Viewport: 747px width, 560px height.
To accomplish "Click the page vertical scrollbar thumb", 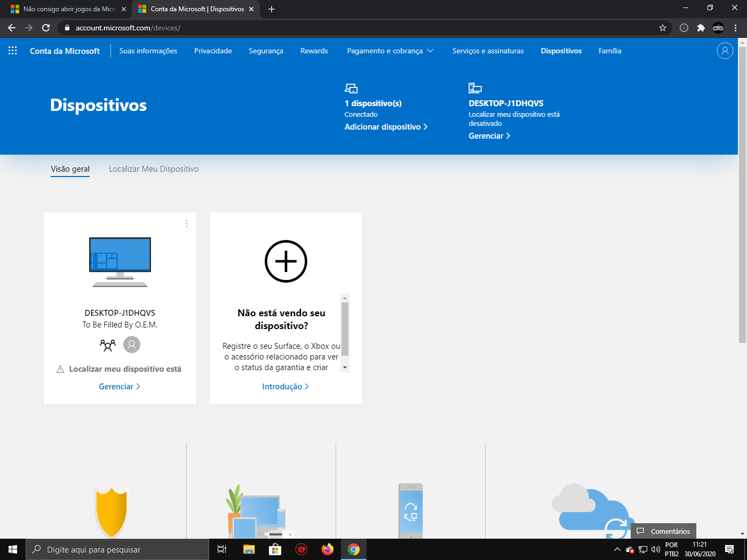I will (742, 195).
